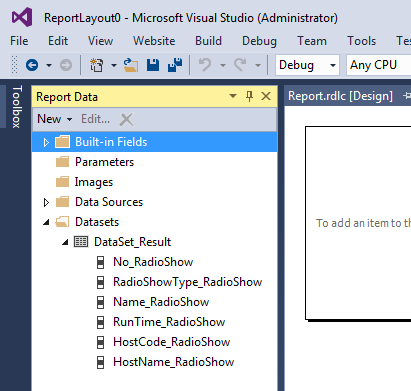This screenshot has height=391, width=411.
Task: Open the Team menu
Action: 312,41
